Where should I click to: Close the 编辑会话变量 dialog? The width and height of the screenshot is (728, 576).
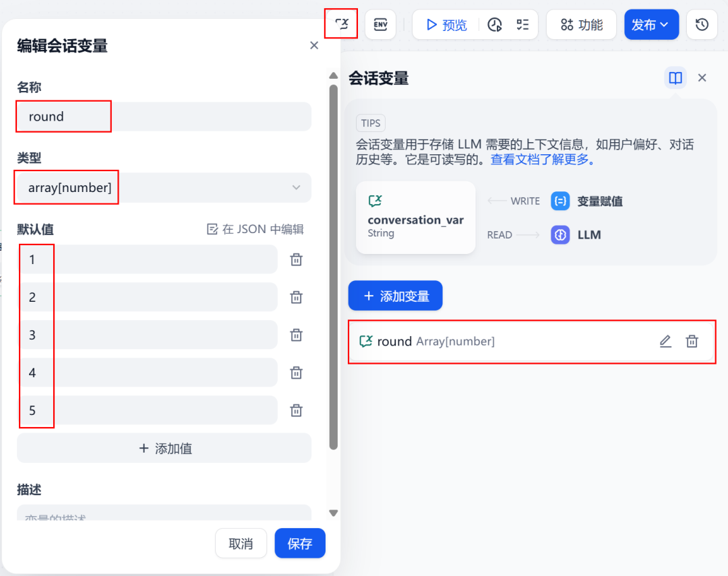tap(314, 45)
